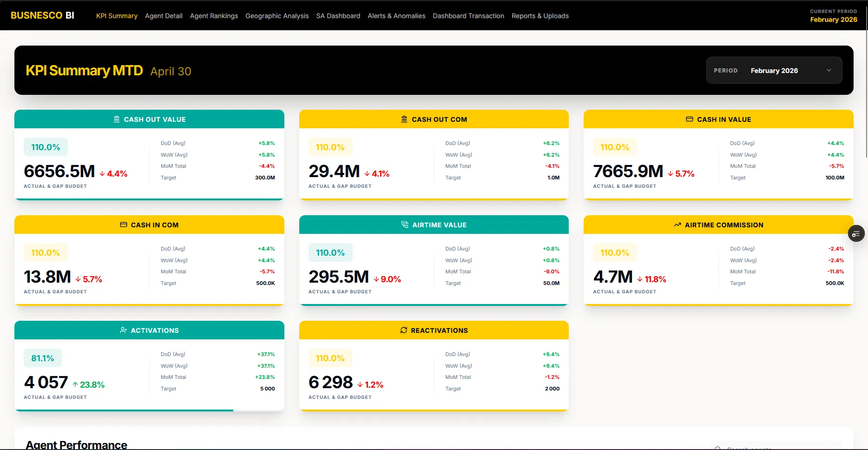This screenshot has width=868, height=450.
Task: Click the Activations progress bar
Action: click(x=149, y=410)
